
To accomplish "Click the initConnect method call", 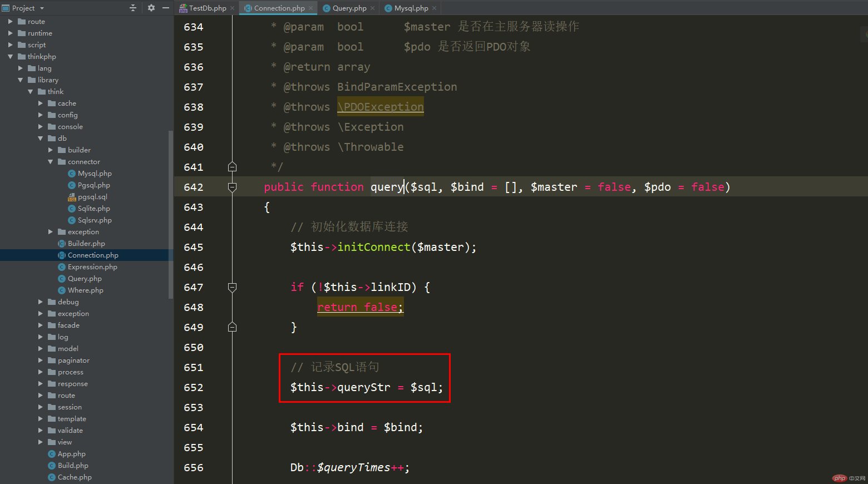I will 374,247.
